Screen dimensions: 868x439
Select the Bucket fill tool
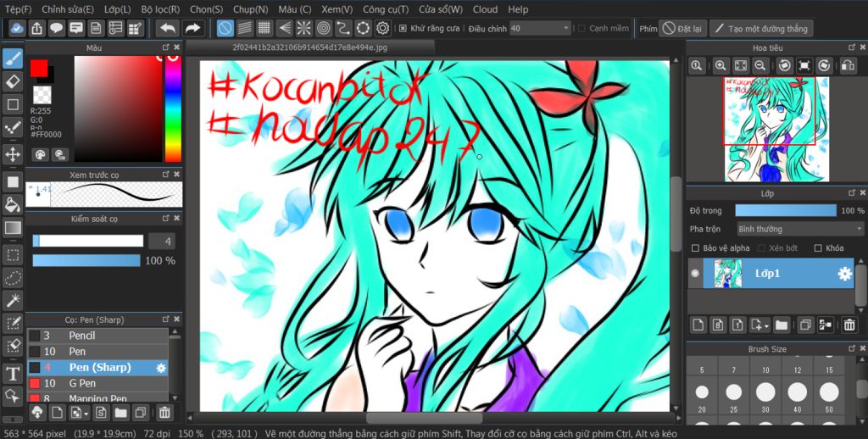pos(12,205)
